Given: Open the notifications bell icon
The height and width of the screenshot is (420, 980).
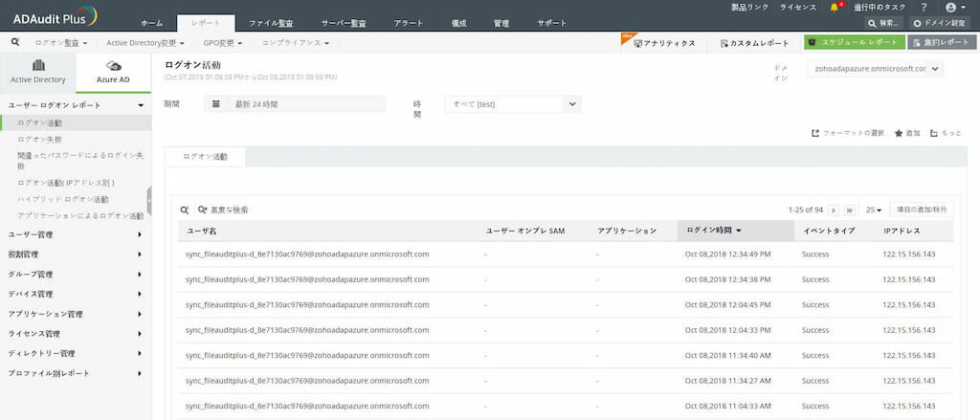Looking at the screenshot, I should pyautogui.click(x=835, y=7).
